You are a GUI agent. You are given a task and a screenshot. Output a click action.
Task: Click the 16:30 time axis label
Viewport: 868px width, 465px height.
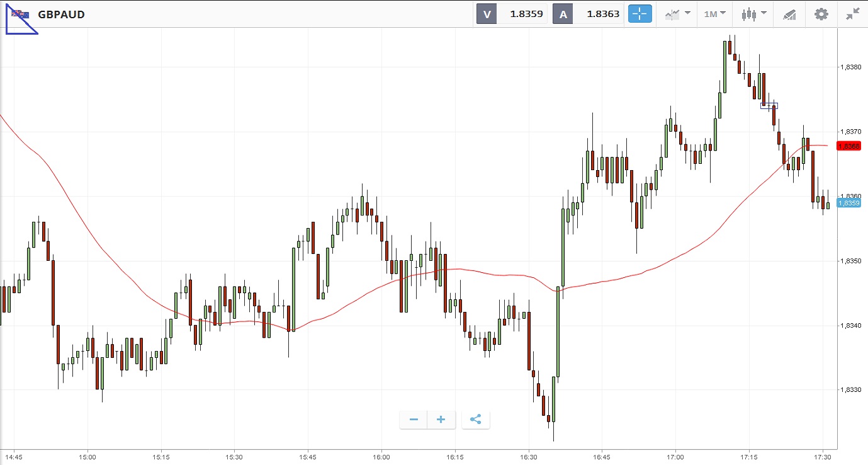pos(528,456)
